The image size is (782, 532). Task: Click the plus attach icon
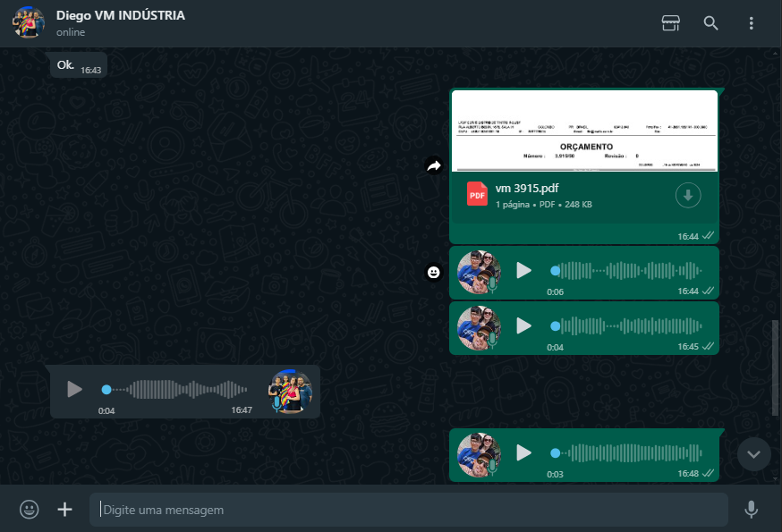point(65,510)
